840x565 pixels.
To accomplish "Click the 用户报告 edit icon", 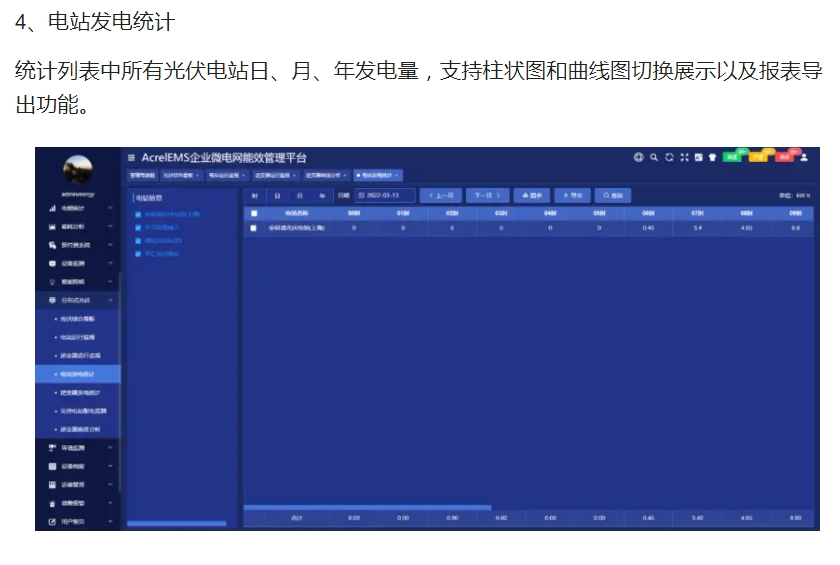I will 52,522.
